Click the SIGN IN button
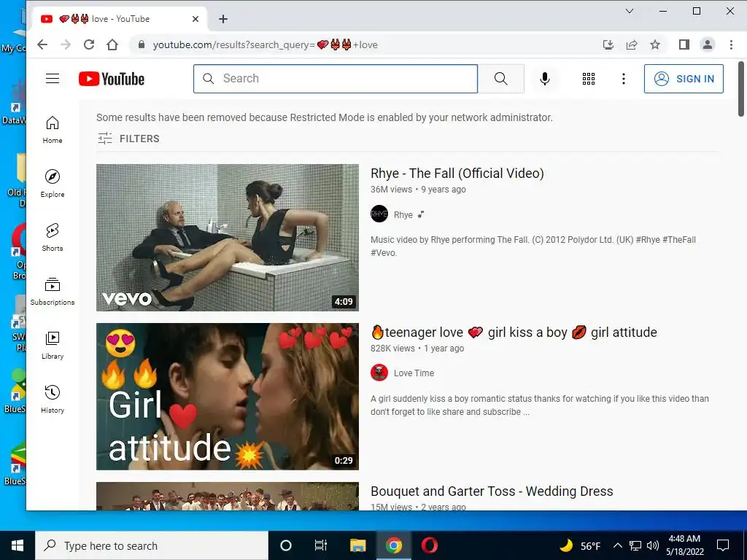 tap(684, 79)
